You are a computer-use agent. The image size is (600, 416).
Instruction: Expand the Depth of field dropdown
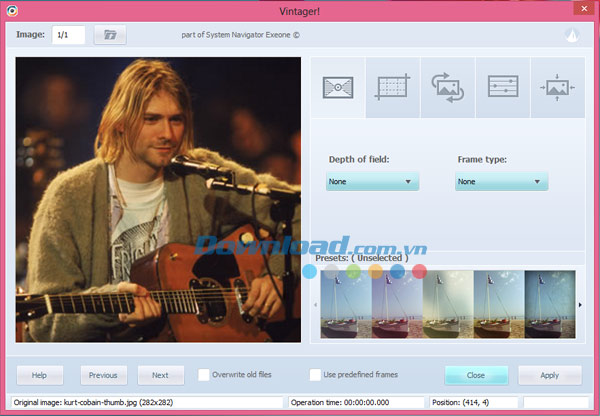[x=372, y=182]
